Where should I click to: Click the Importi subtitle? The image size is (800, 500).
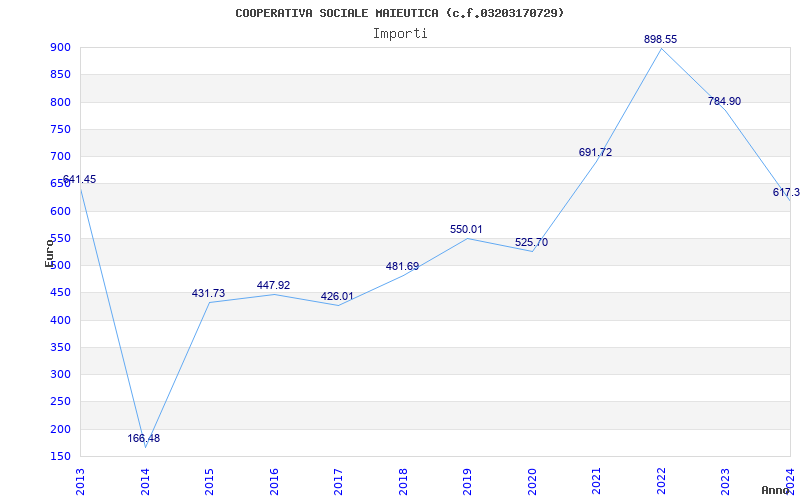(x=399, y=33)
